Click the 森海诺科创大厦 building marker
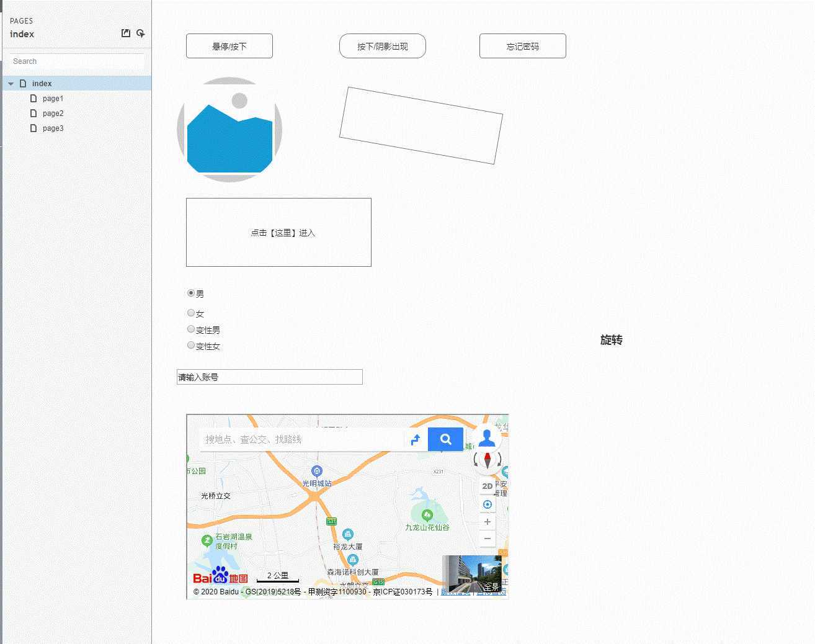815x644 pixels. tap(353, 560)
